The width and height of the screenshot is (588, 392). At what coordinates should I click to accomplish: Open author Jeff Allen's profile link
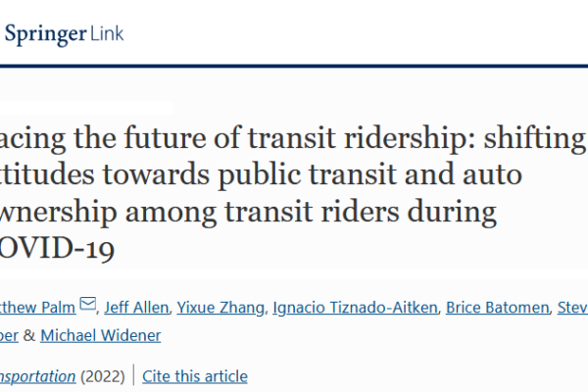coord(136,308)
